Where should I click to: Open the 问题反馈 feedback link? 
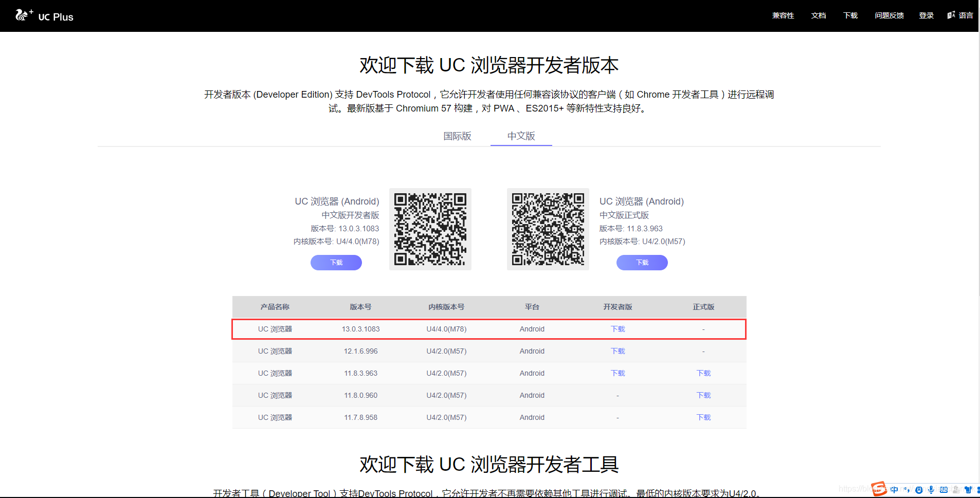(888, 15)
